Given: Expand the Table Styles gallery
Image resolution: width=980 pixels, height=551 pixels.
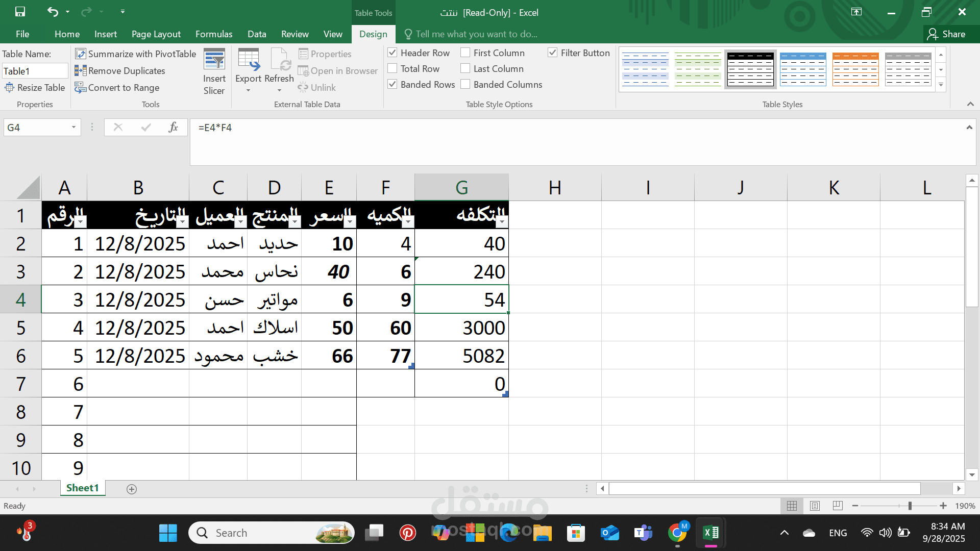Looking at the screenshot, I should tap(941, 85).
